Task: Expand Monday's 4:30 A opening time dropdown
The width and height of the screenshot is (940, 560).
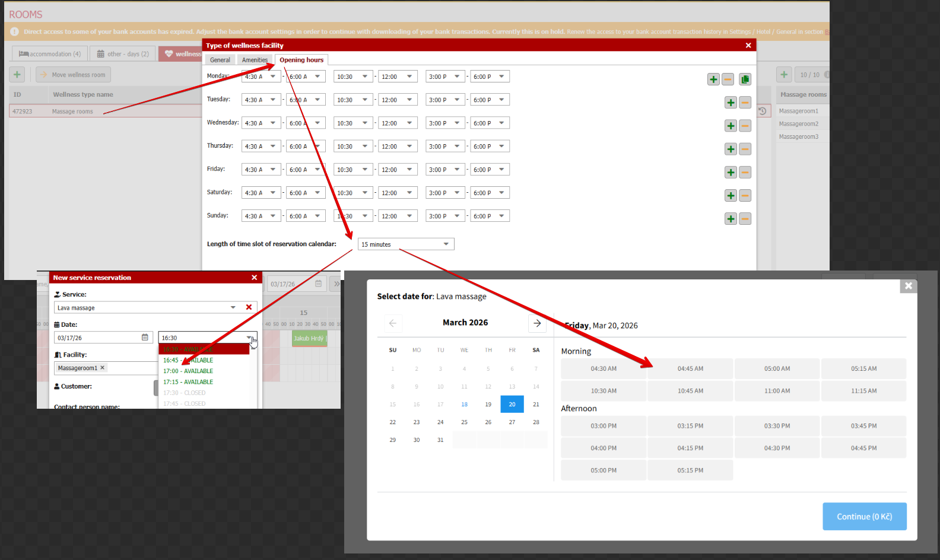Action: 261,77
